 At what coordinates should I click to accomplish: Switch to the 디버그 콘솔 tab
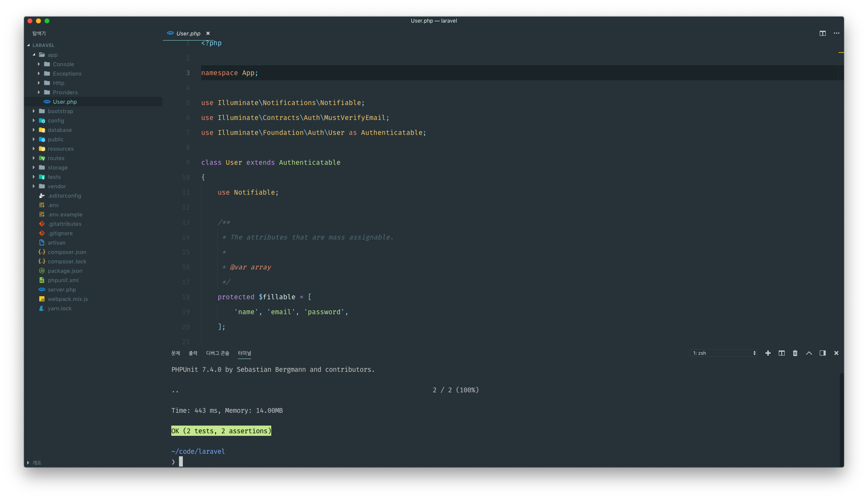tap(217, 353)
